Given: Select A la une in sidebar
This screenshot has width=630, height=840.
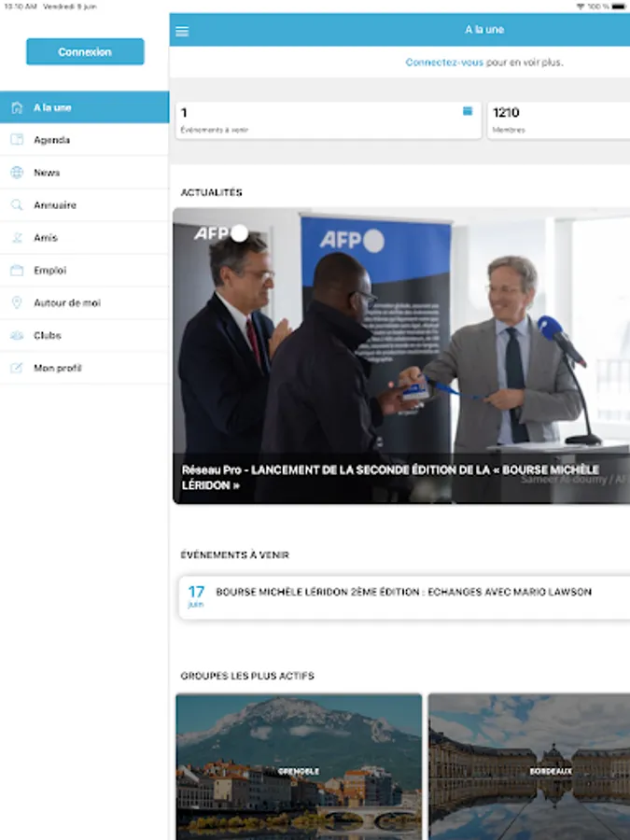Looking at the screenshot, I should [x=85, y=107].
